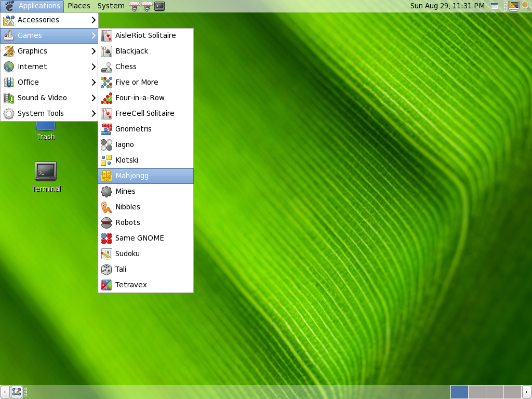This screenshot has height=399, width=532.
Task: Click the Four-in-a-Row icon
Action: [107, 98]
